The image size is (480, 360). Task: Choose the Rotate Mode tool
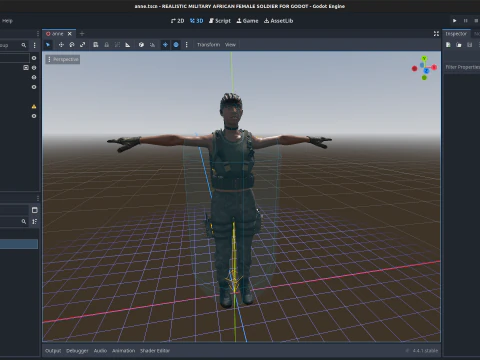[x=72, y=45]
